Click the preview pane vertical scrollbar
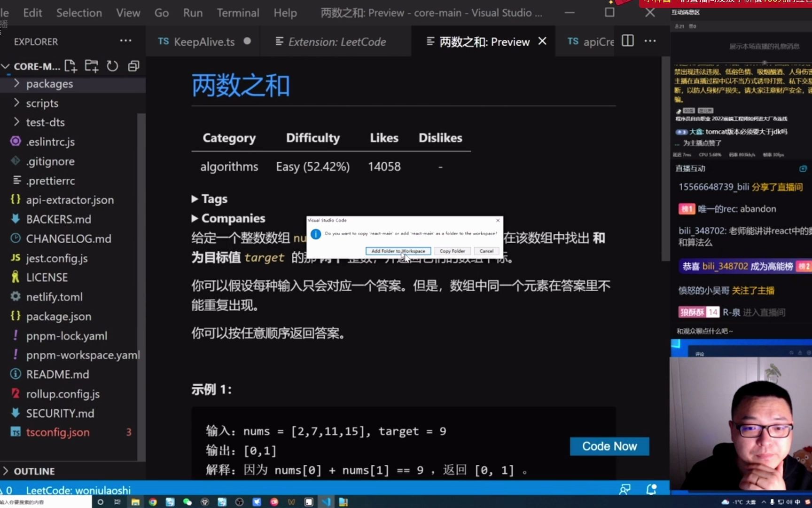The height and width of the screenshot is (508, 812). tap(665, 159)
